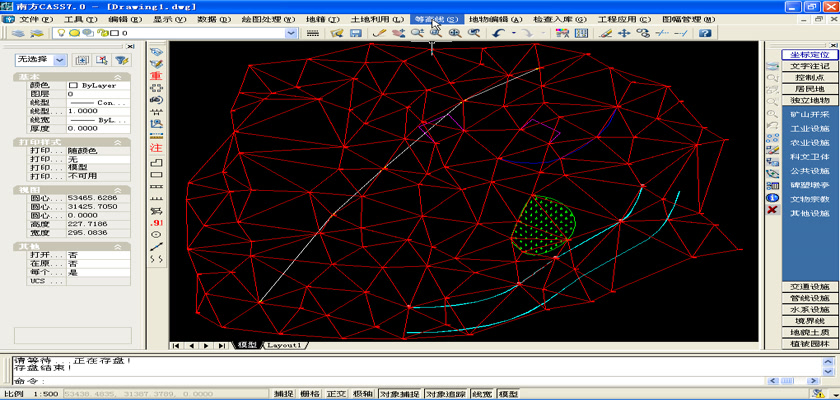Select the move cross-arrows tool
Viewport: 840px width, 400px height.
pyautogui.click(x=624, y=33)
